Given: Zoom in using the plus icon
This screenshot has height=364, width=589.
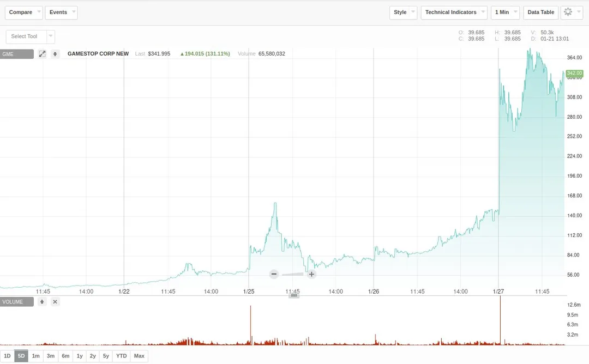Looking at the screenshot, I should coord(311,274).
